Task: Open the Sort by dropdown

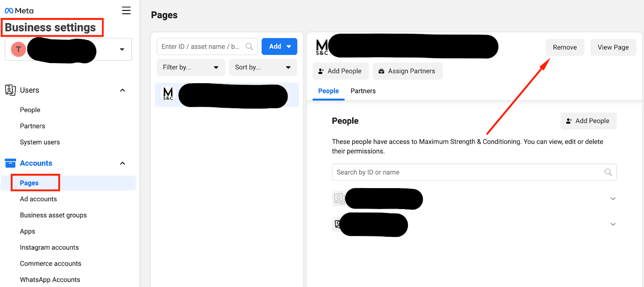Action: (262, 68)
